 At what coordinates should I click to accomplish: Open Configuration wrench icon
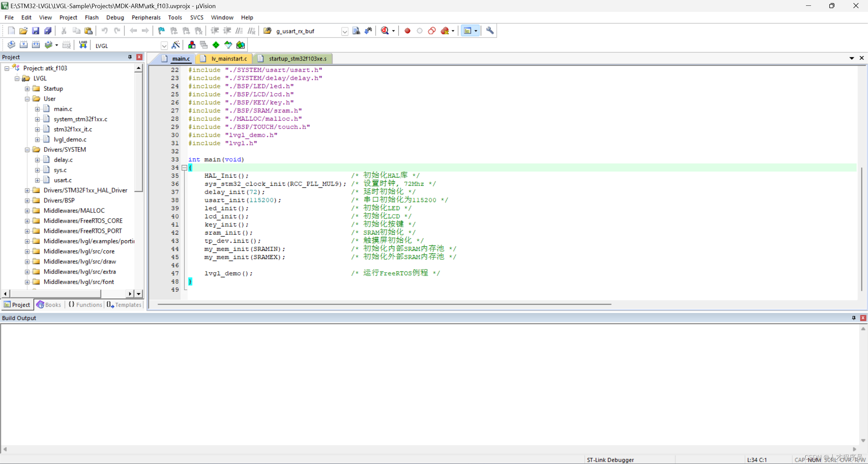coord(490,31)
